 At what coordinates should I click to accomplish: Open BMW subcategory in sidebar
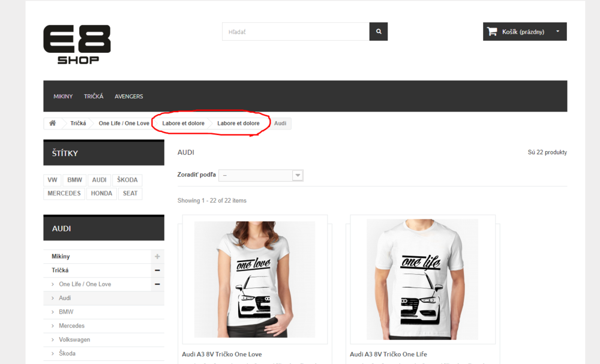66,312
